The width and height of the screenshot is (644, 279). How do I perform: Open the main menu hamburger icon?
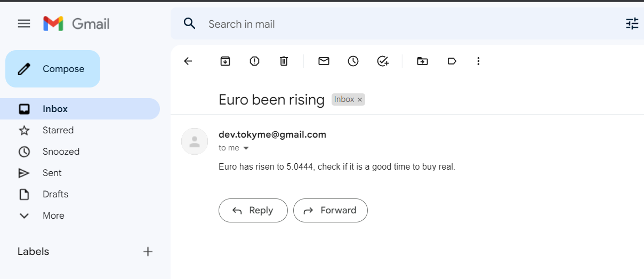pos(24,23)
